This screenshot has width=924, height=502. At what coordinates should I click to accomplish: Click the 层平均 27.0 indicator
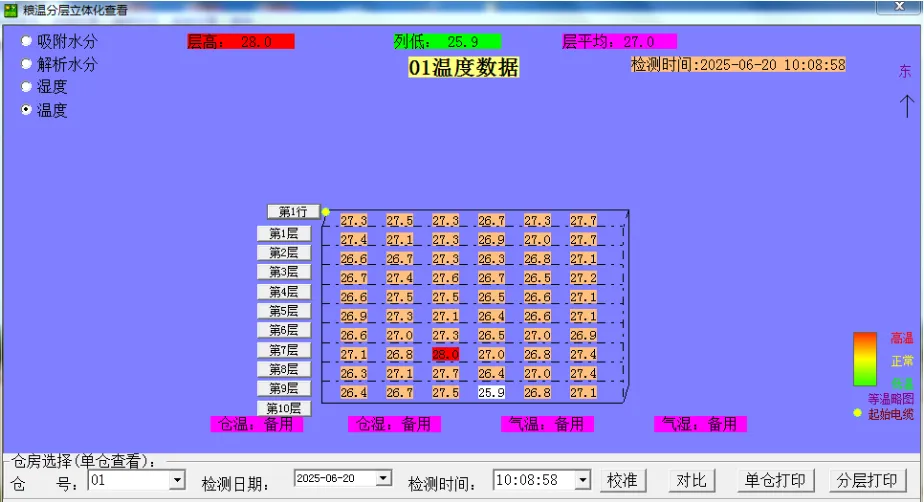[619, 42]
